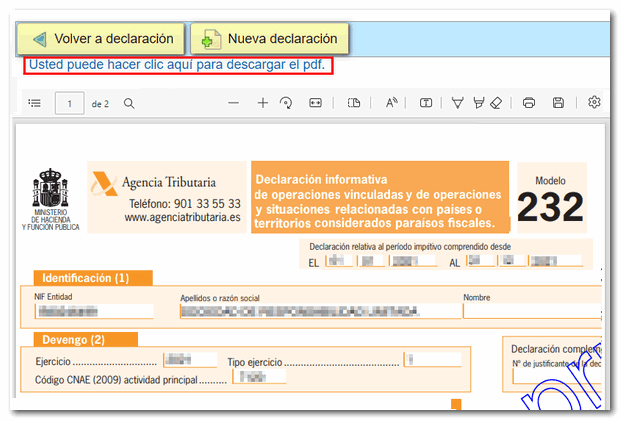Image resolution: width=621 pixels, height=421 pixels.
Task: Select the draw pen tool
Action: [x=458, y=103]
